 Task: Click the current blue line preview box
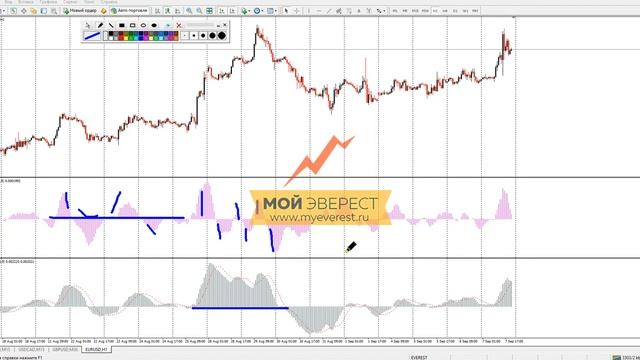92,36
